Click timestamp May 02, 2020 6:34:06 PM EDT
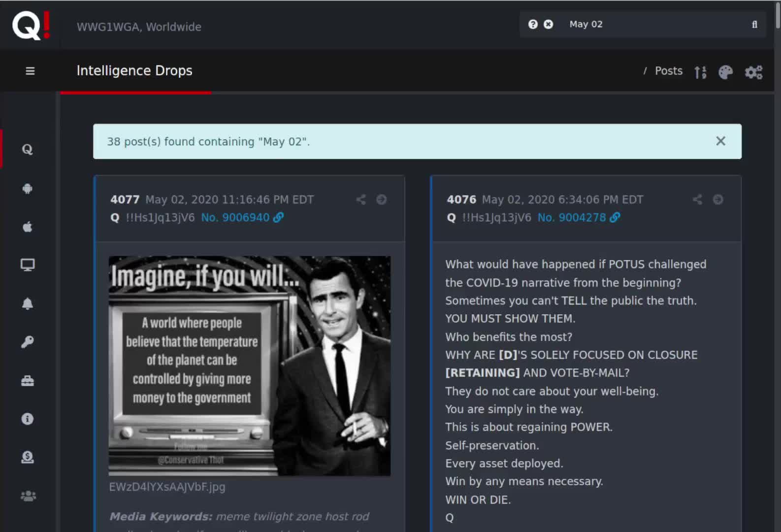Screen dimensions: 781x532 point(562,199)
